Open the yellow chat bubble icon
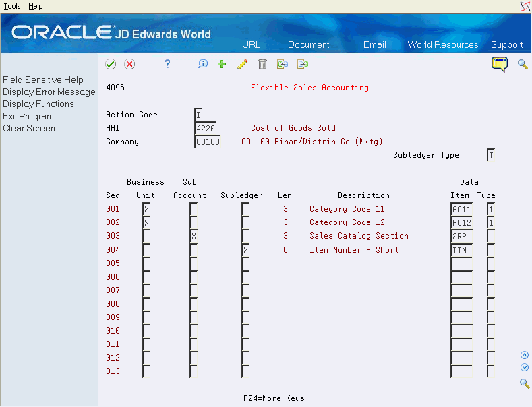The image size is (532, 407). 500,64
